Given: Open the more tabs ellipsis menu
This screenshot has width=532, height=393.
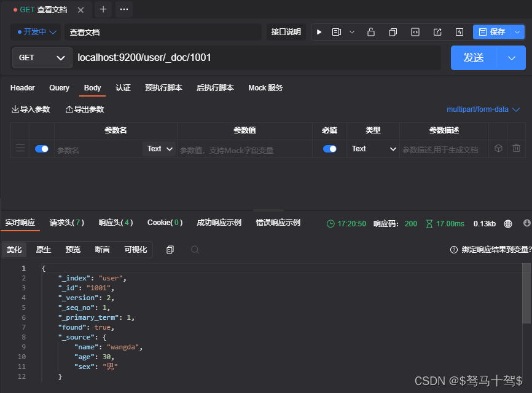Looking at the screenshot, I should click(124, 9).
